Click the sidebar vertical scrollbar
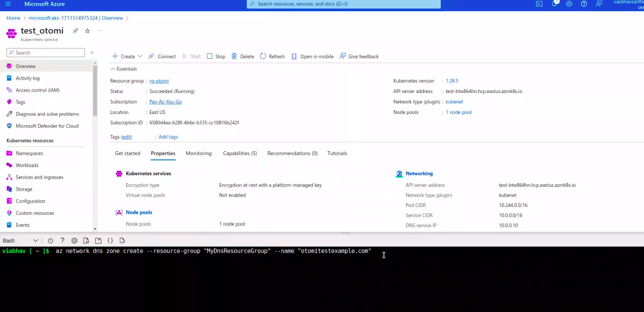Viewport: 644px width, 312px height. [95, 90]
